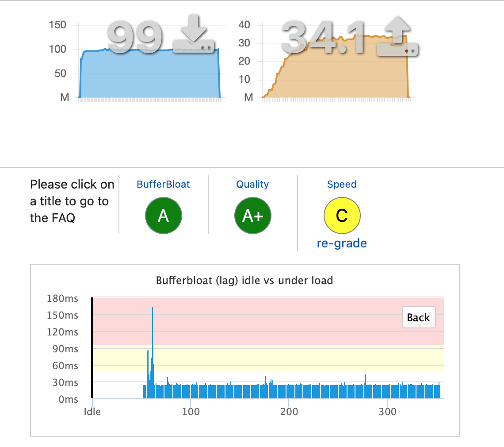Viewport: 504px width, 447px height.
Task: Open the BufferBloat FAQ title link
Action: click(163, 184)
